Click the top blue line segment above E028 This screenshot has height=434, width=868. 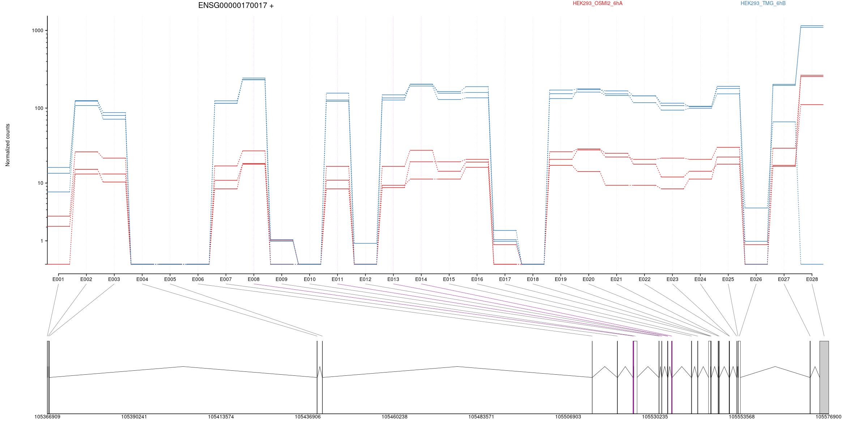tap(812, 26)
